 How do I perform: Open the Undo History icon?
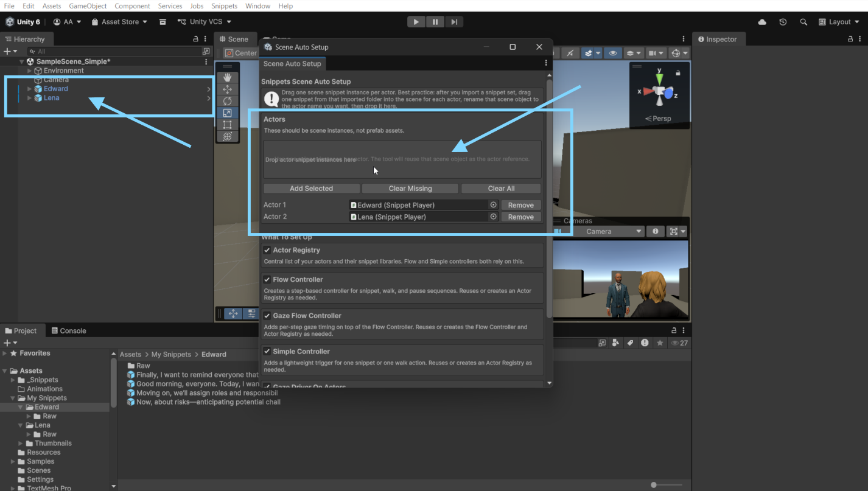(x=783, y=22)
